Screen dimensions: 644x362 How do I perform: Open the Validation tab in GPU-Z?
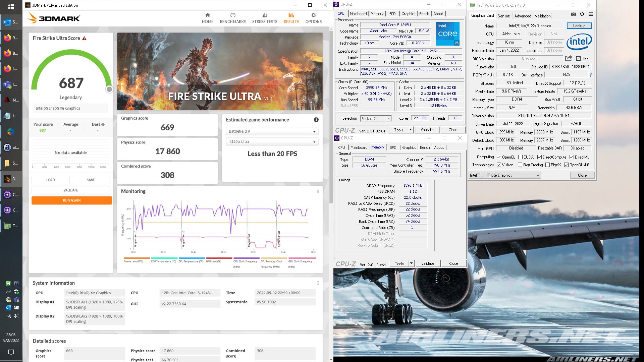[542, 16]
